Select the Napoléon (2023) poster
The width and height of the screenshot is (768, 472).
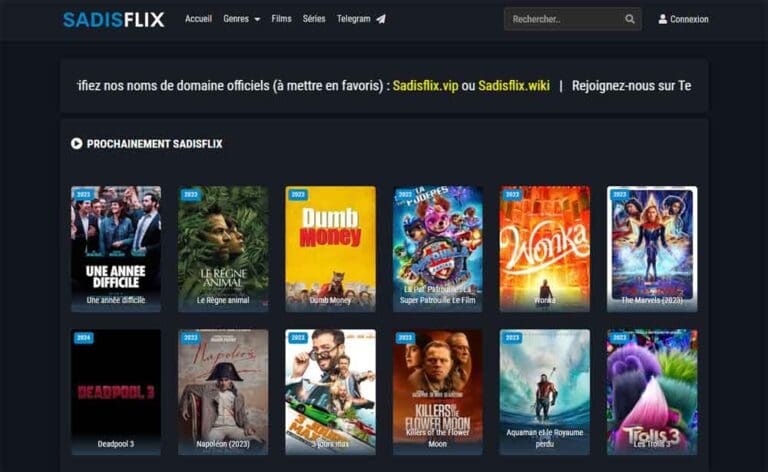coord(223,392)
